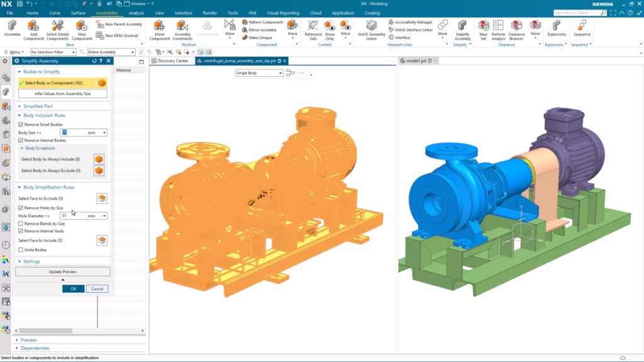Check the Unite Bodies option
The width and height of the screenshot is (644, 362).
click(21, 250)
